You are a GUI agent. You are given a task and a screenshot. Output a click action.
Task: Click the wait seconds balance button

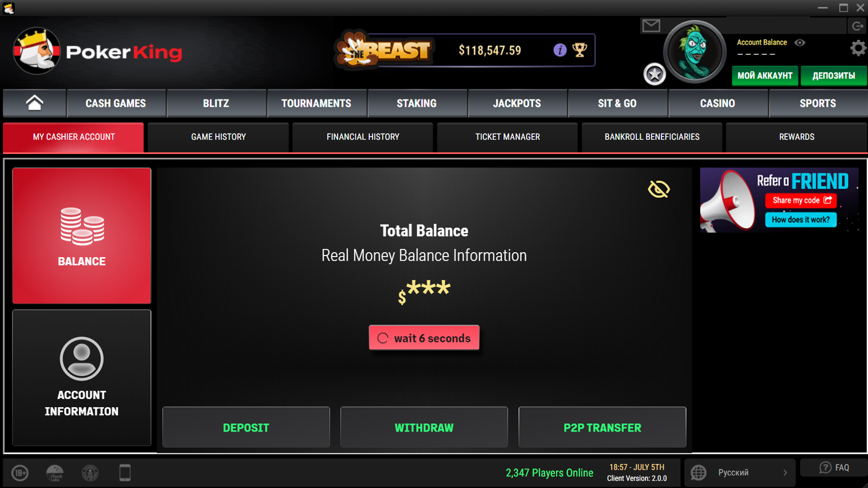pyautogui.click(x=424, y=338)
